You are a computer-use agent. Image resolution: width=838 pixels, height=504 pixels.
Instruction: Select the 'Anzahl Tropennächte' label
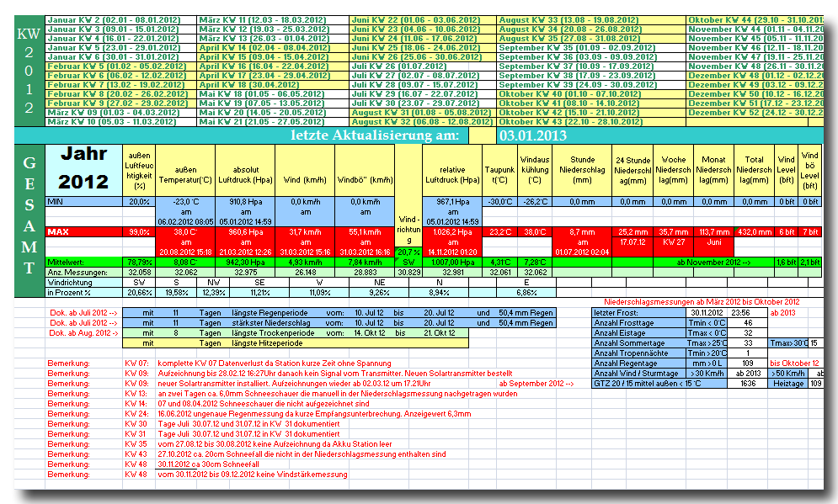[x=638, y=353]
